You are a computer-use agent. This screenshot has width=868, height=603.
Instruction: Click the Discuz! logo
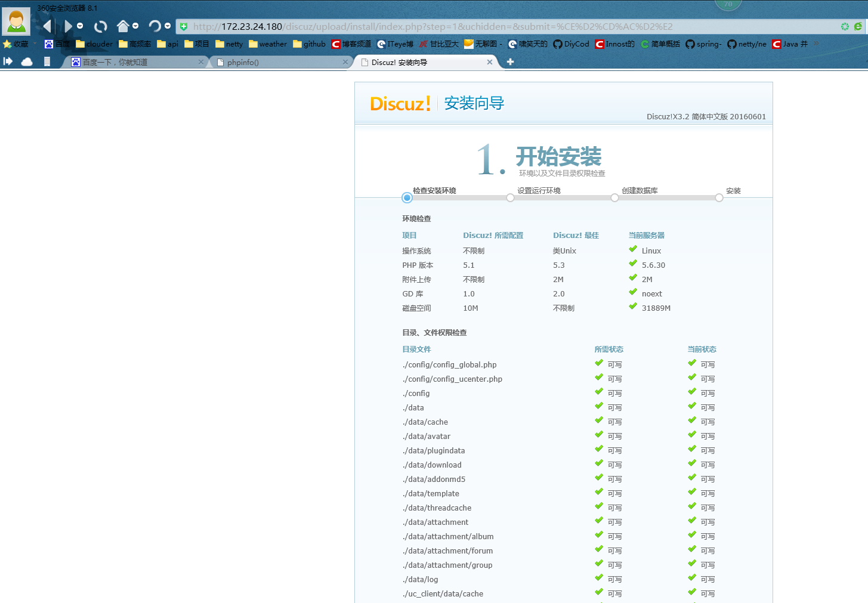[400, 103]
